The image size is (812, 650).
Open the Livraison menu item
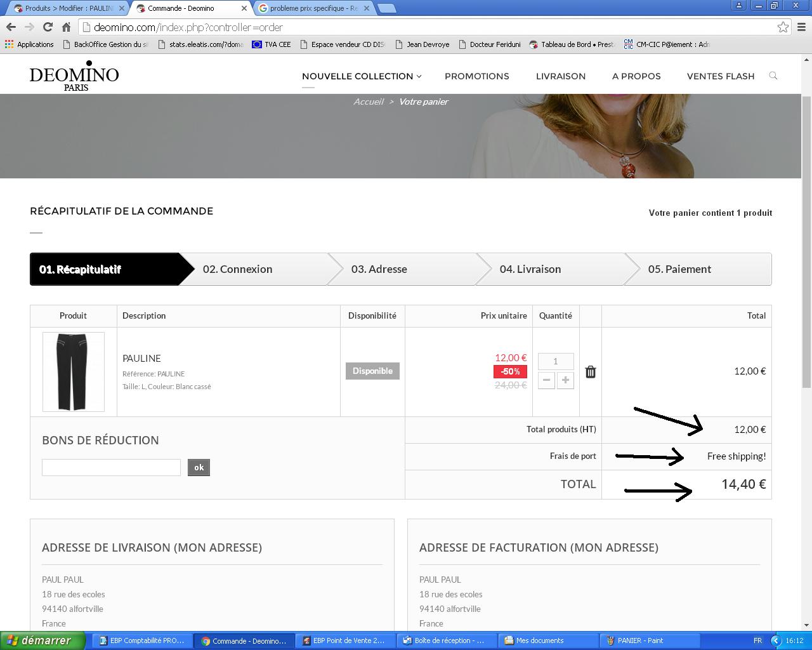click(561, 76)
